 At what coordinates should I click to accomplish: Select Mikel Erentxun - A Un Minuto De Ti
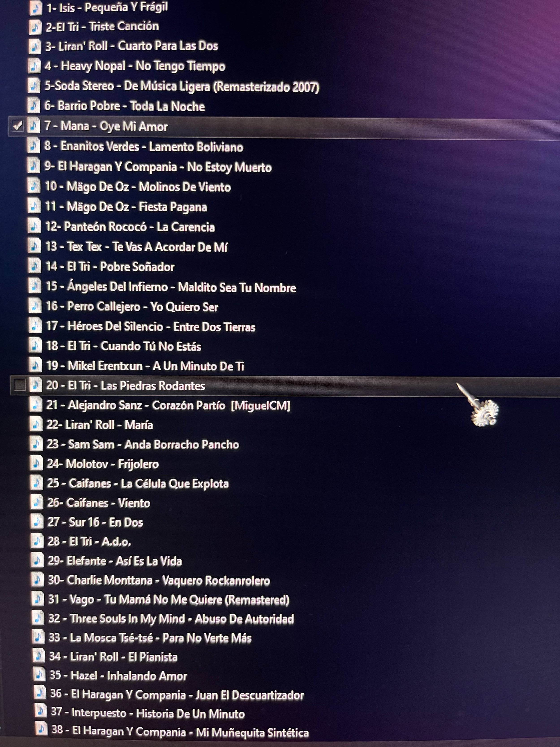coord(156,366)
